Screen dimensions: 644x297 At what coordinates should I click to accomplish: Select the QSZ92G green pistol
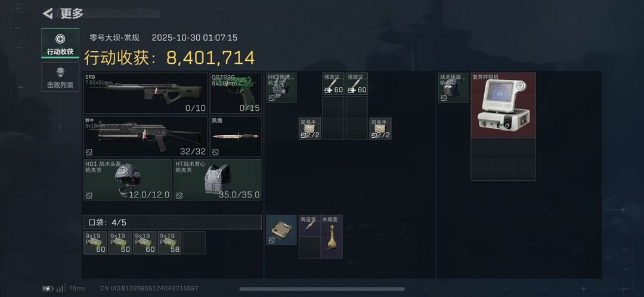(x=236, y=93)
